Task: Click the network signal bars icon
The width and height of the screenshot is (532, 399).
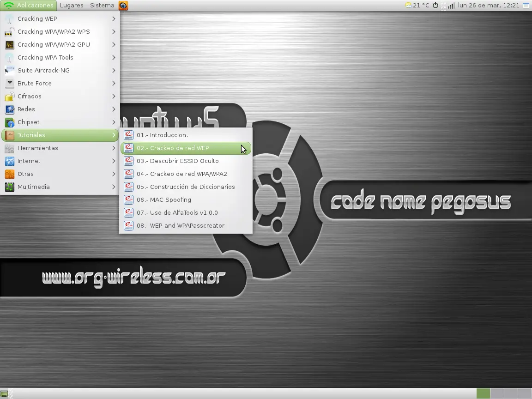Action: click(x=451, y=6)
